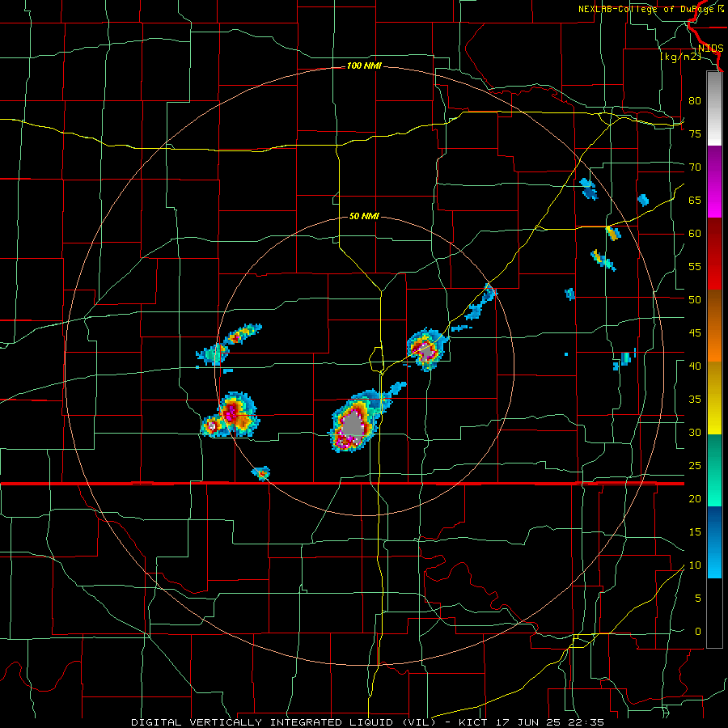Click the legend value 60
The height and width of the screenshot is (728, 728).
tap(695, 234)
